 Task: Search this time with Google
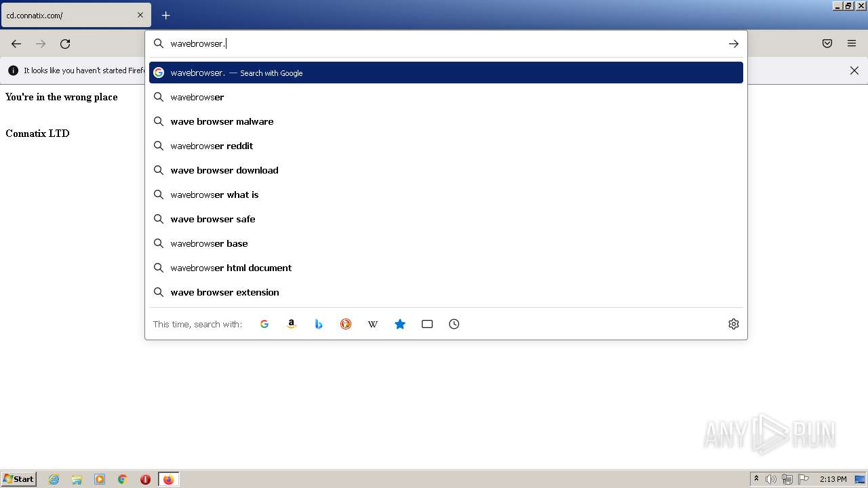pyautogui.click(x=264, y=324)
